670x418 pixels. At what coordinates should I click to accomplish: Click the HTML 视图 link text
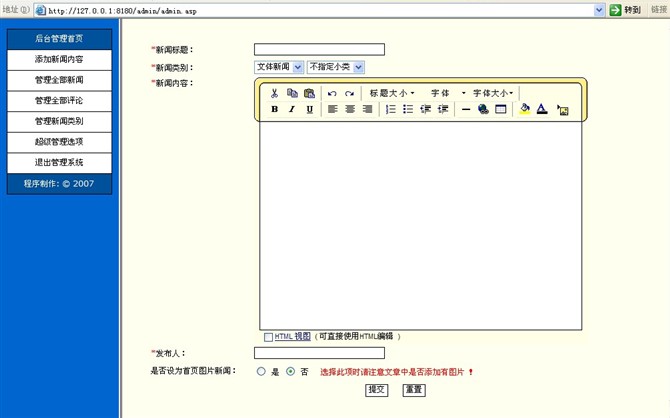tap(292, 336)
